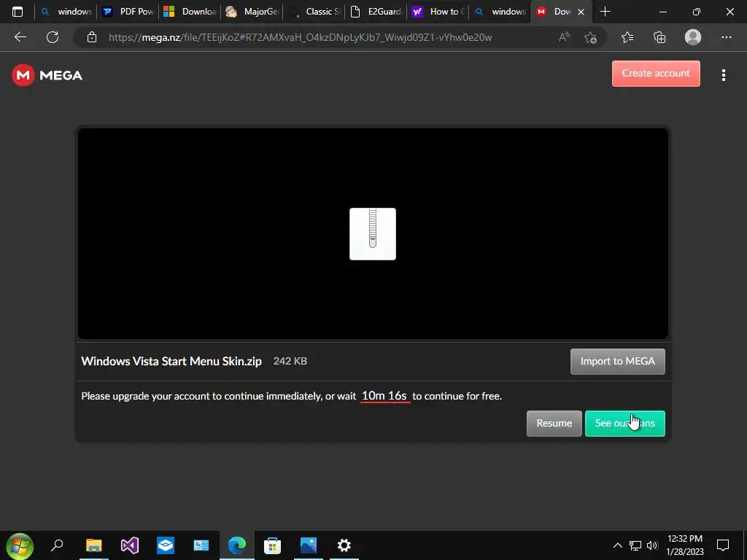Click the mega.nz address bar URL

(300, 37)
